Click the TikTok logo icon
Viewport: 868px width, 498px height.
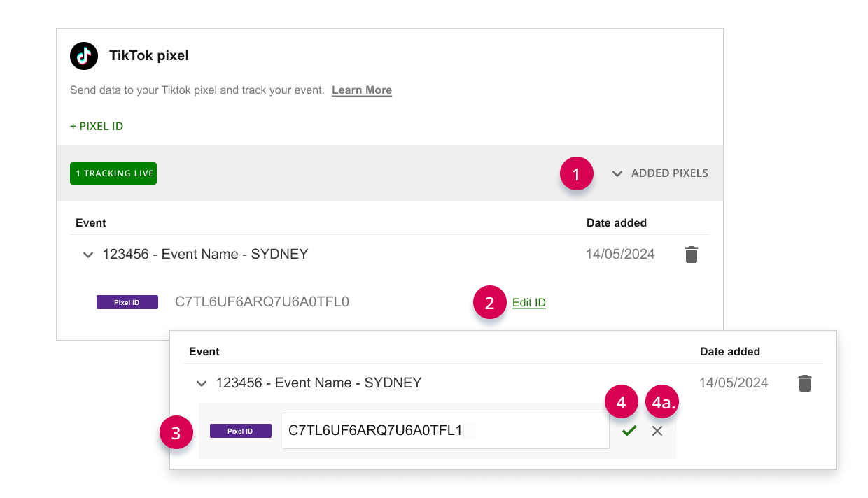coord(84,56)
